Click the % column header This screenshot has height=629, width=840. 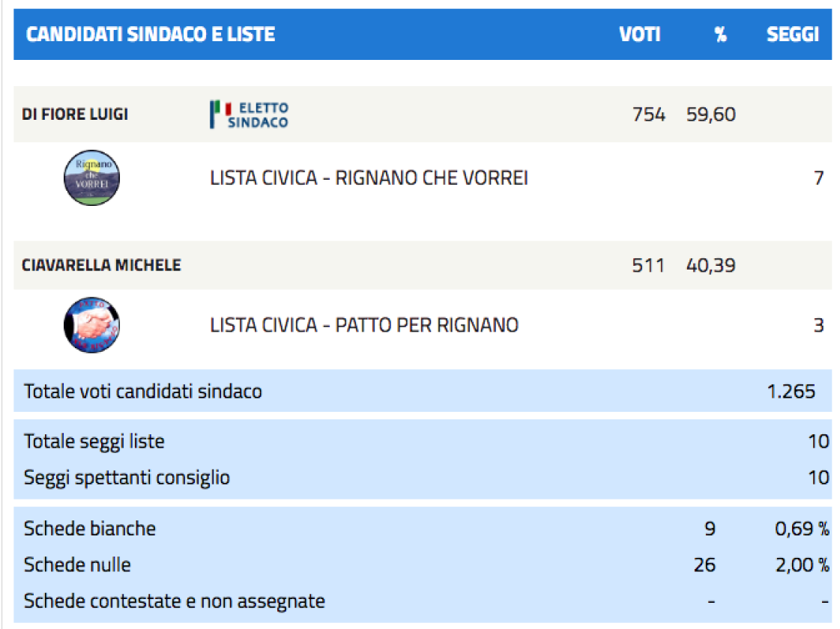pyautogui.click(x=721, y=34)
